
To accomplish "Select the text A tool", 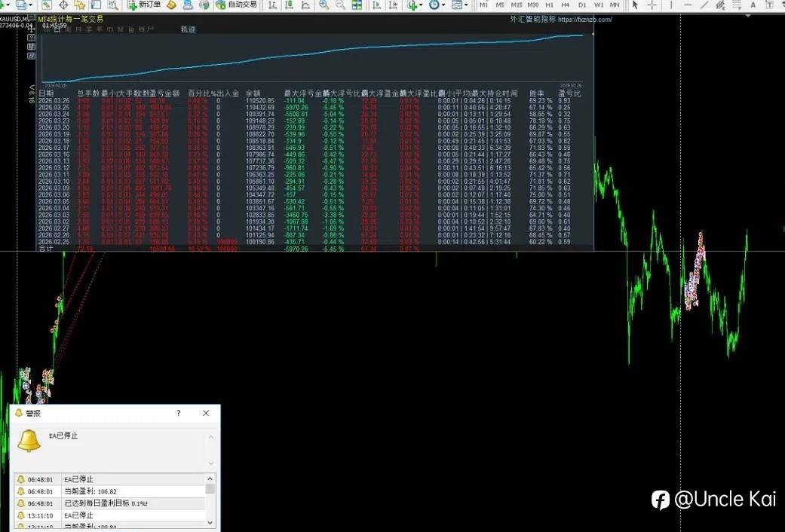I will (x=753, y=5).
